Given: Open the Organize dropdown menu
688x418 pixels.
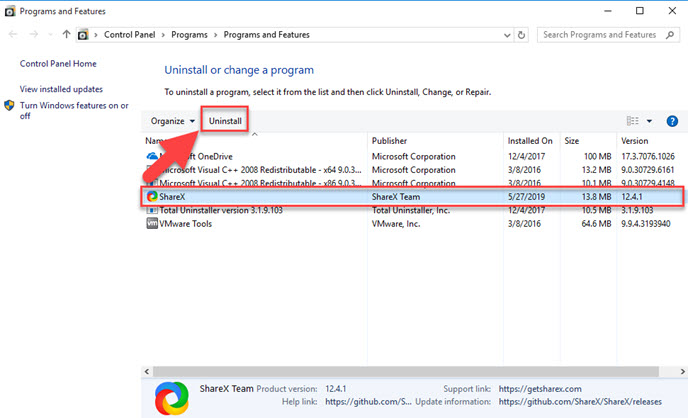Looking at the screenshot, I should click(x=173, y=121).
